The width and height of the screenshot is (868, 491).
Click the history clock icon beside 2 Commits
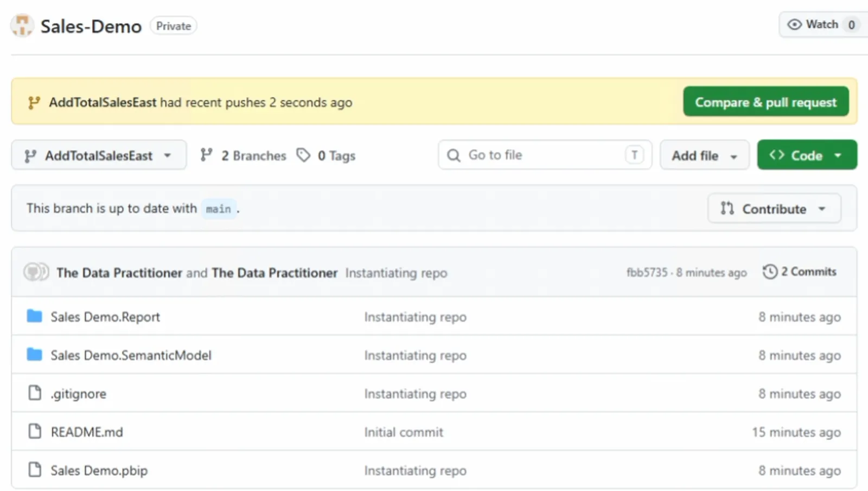click(x=770, y=271)
